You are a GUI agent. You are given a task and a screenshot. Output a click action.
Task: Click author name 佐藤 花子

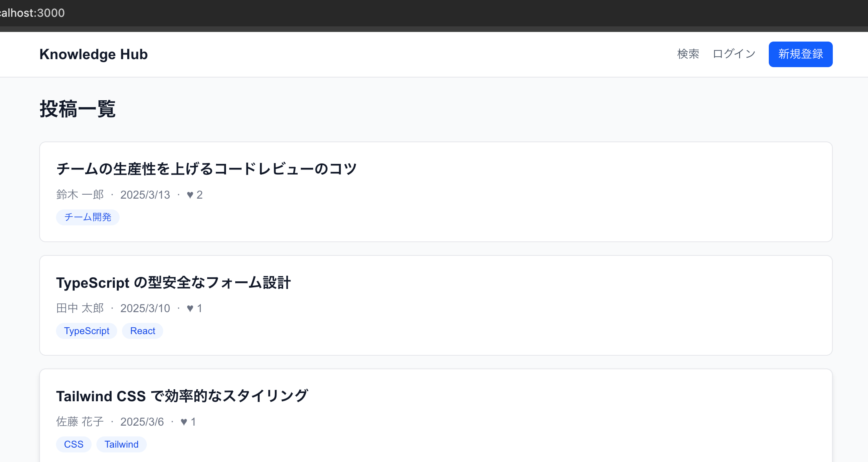tap(80, 422)
